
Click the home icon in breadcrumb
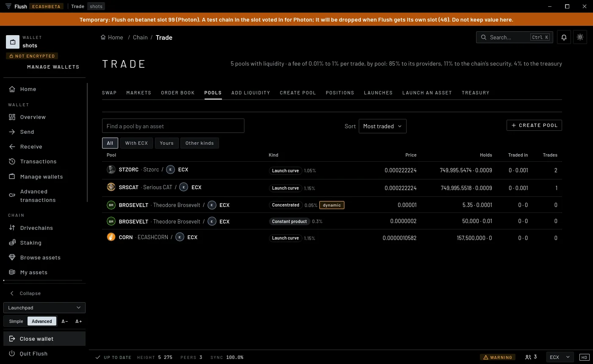point(103,37)
